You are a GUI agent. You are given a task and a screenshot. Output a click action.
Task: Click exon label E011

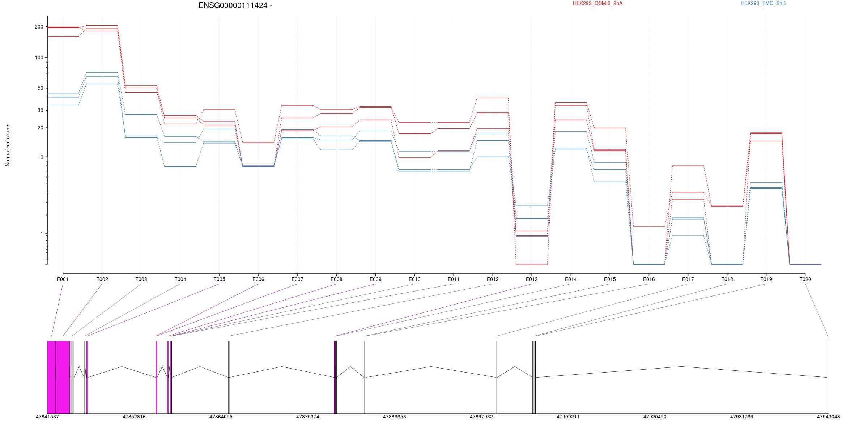[x=454, y=279]
